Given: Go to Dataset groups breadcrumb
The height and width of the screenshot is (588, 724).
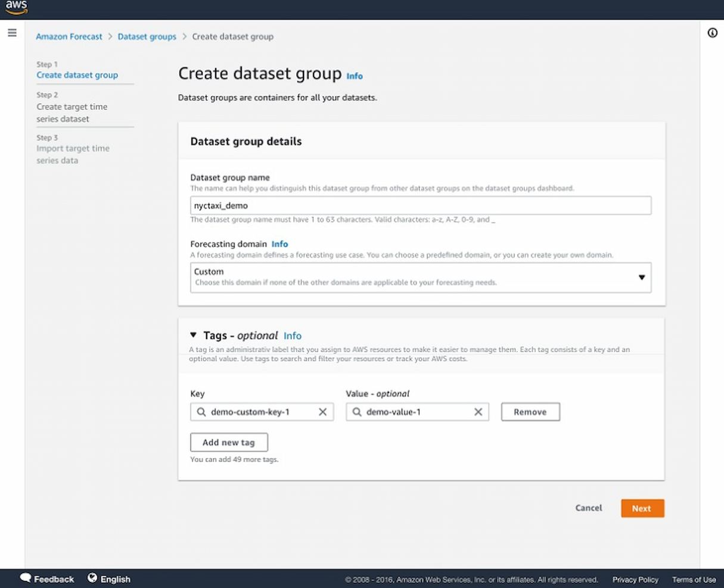Looking at the screenshot, I should [x=147, y=36].
